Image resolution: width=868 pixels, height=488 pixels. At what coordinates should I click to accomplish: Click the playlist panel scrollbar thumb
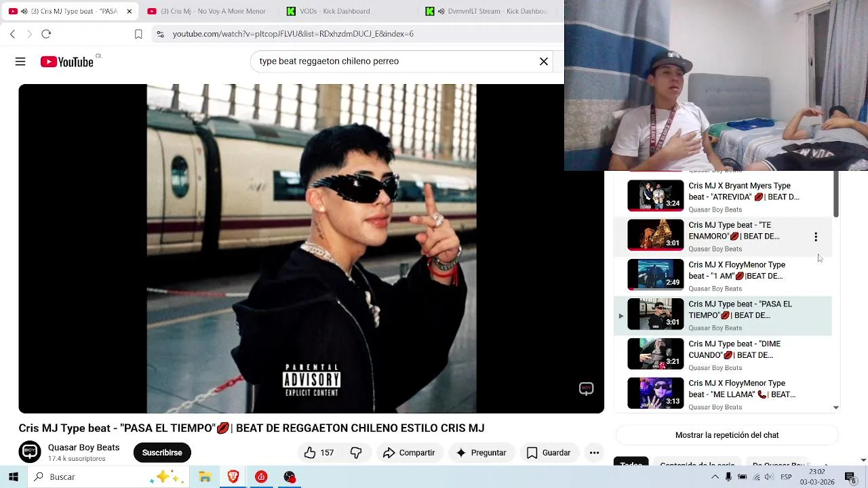836,194
